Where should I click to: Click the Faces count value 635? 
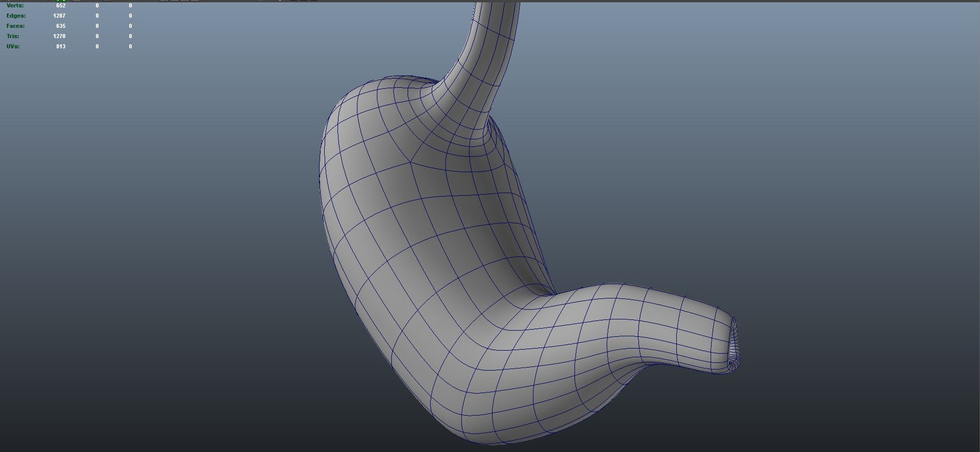click(61, 26)
